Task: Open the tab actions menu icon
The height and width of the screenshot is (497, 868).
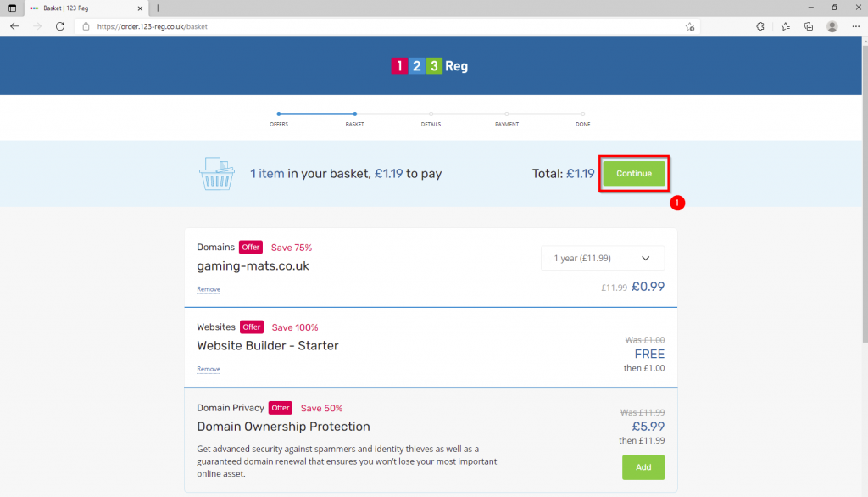Action: [12, 8]
